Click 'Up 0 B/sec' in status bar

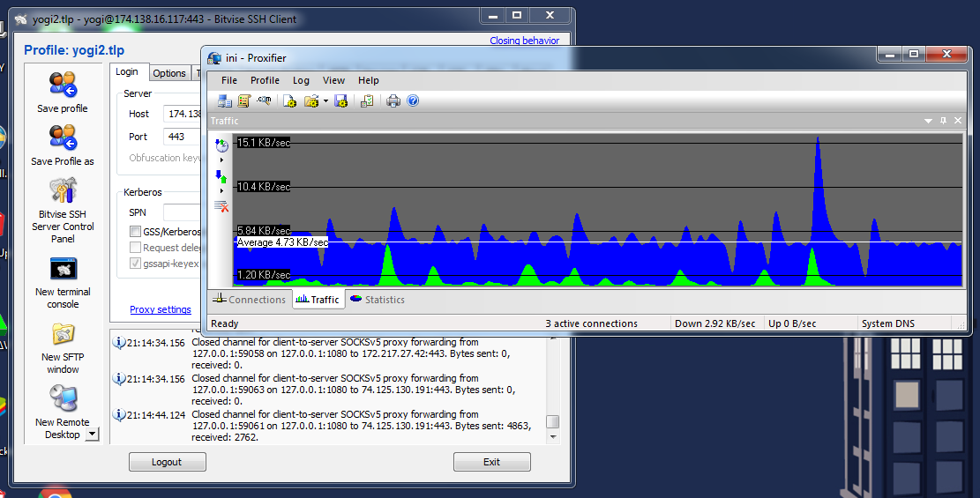(x=792, y=323)
